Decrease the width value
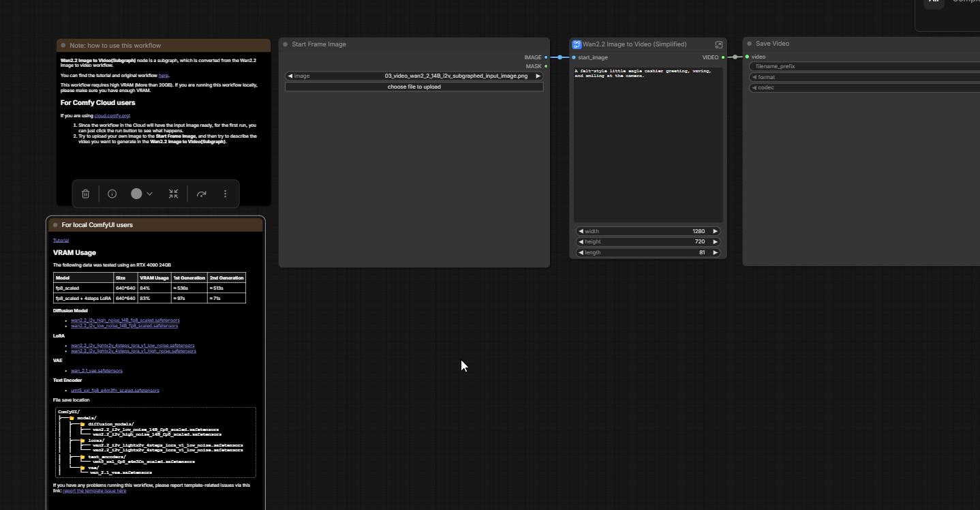Screen dimensions: 980x510 (581, 231)
